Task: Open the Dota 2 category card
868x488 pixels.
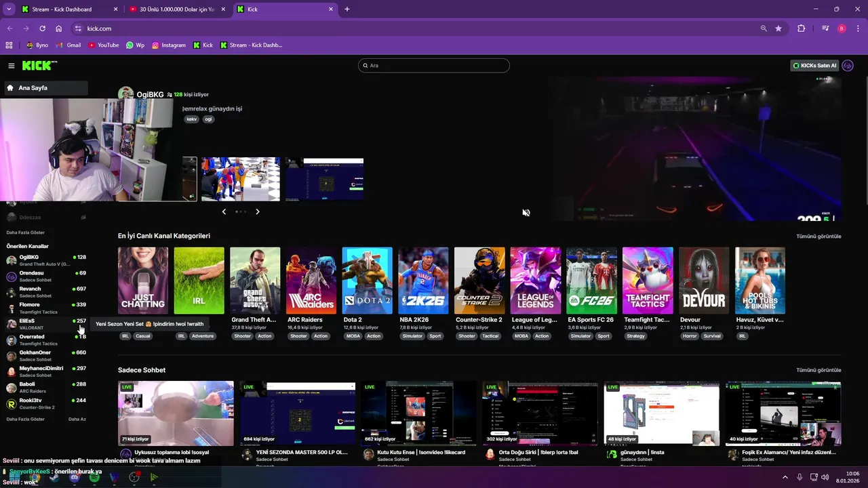Action: [368, 281]
